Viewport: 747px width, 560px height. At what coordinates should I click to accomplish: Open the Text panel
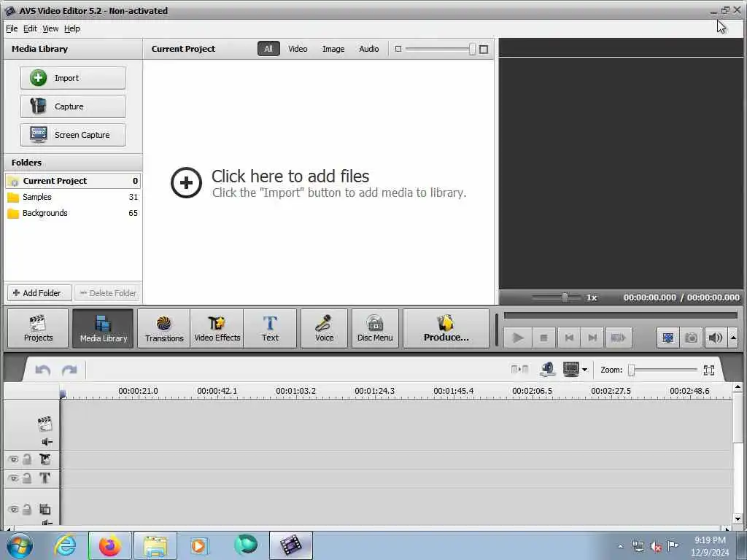tap(270, 329)
